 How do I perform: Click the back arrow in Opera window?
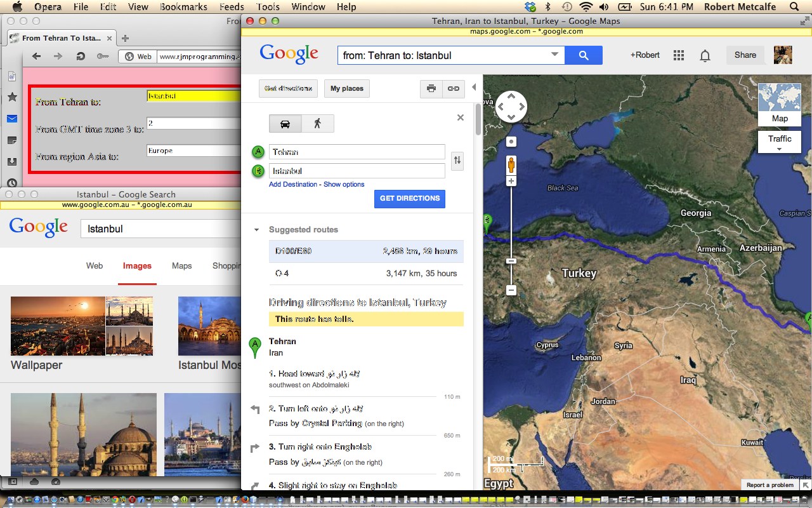[x=37, y=57]
